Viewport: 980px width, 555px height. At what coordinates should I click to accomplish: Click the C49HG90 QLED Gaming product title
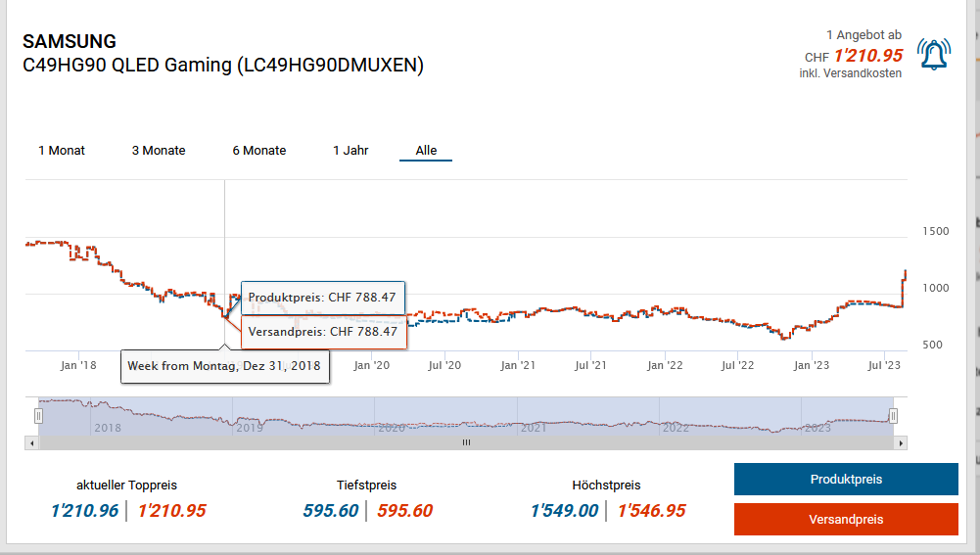pyautogui.click(x=223, y=65)
